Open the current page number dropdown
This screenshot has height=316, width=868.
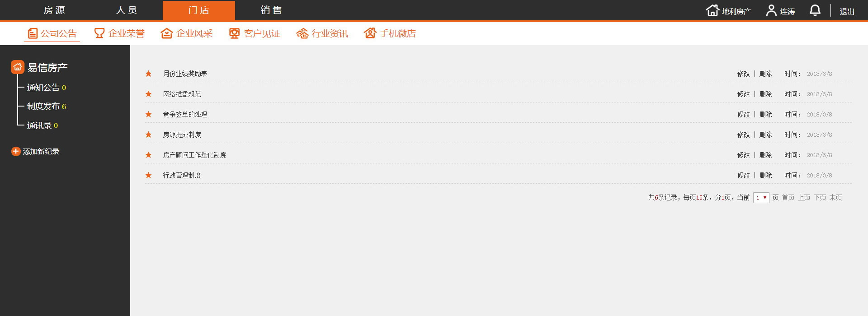point(761,198)
